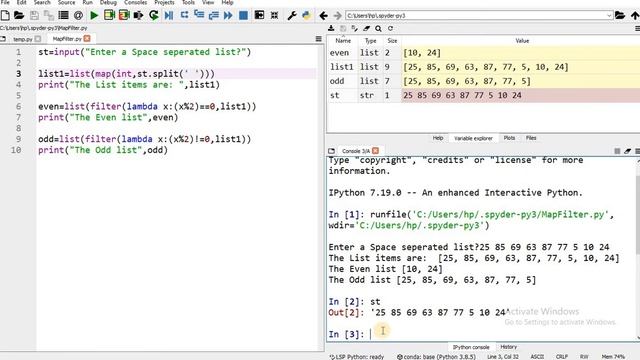
Task: Select the 'list1' variable value cell
Action: 520,67
